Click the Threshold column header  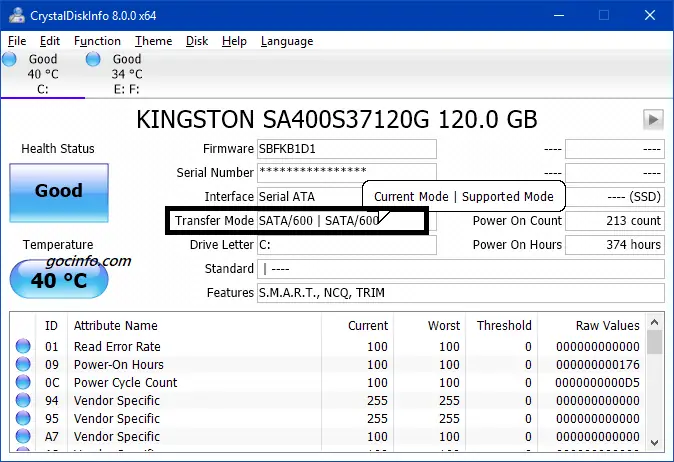pyautogui.click(x=501, y=326)
